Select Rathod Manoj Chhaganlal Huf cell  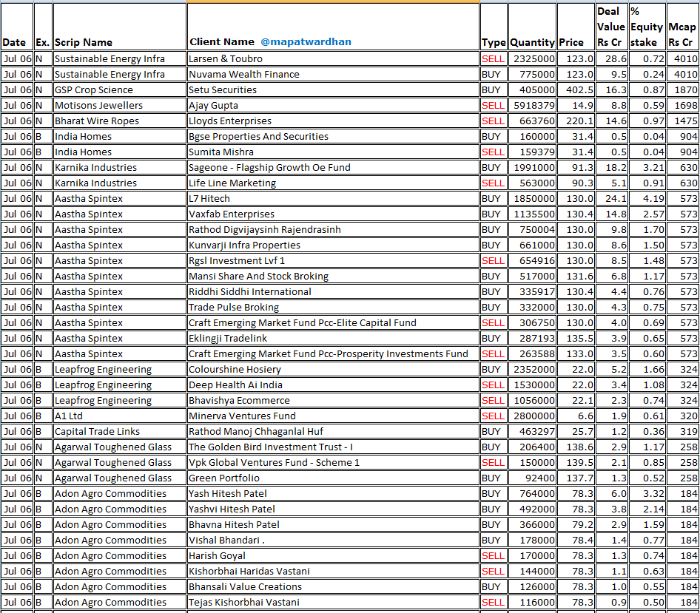point(334,431)
